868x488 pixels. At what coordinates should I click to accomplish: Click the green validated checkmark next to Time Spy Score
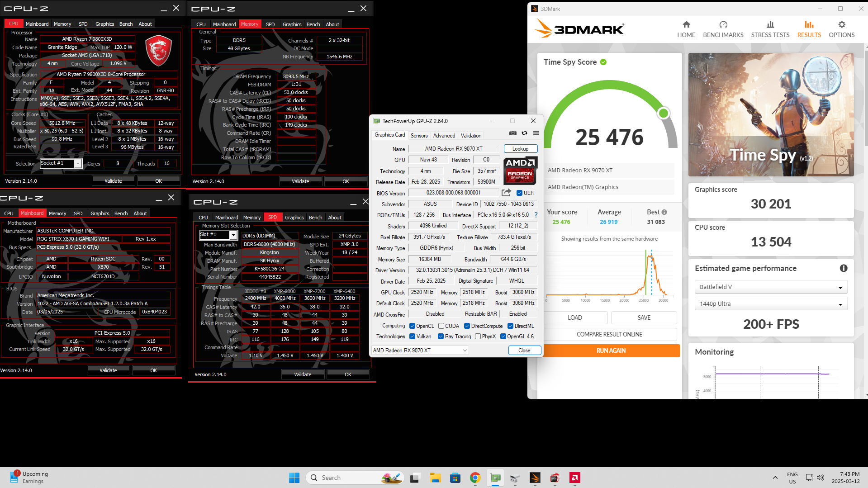[x=603, y=62]
